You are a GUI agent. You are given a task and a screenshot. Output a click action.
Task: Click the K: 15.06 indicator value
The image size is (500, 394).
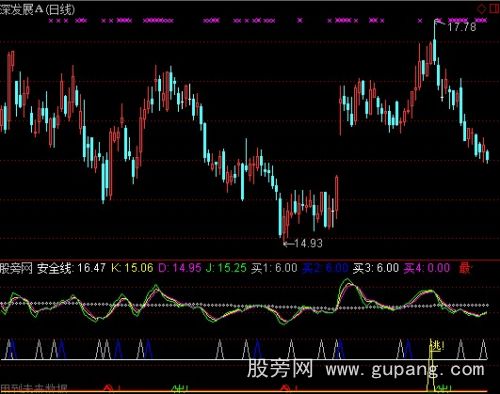[132, 268]
